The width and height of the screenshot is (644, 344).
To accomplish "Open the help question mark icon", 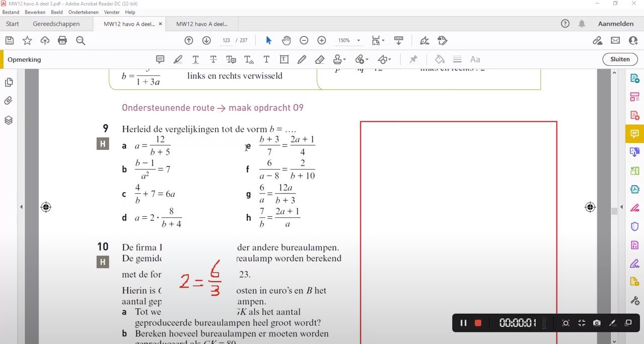I will pyautogui.click(x=565, y=24).
